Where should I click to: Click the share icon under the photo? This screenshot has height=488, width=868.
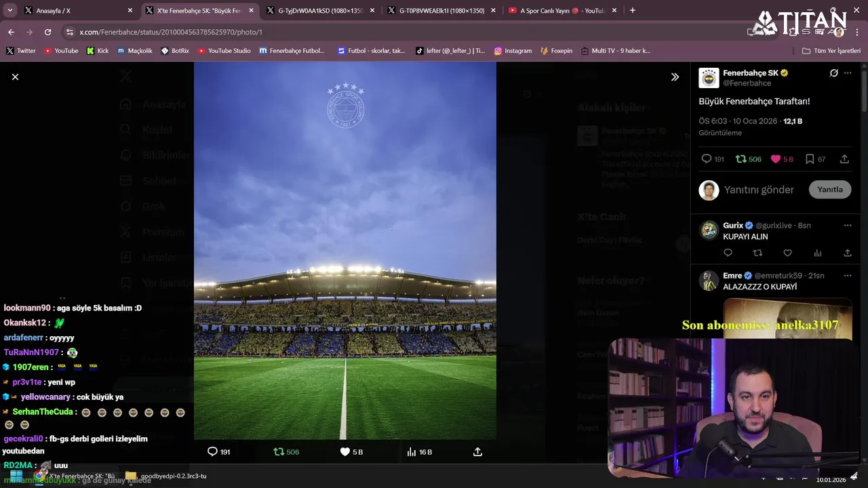pyautogui.click(x=477, y=452)
